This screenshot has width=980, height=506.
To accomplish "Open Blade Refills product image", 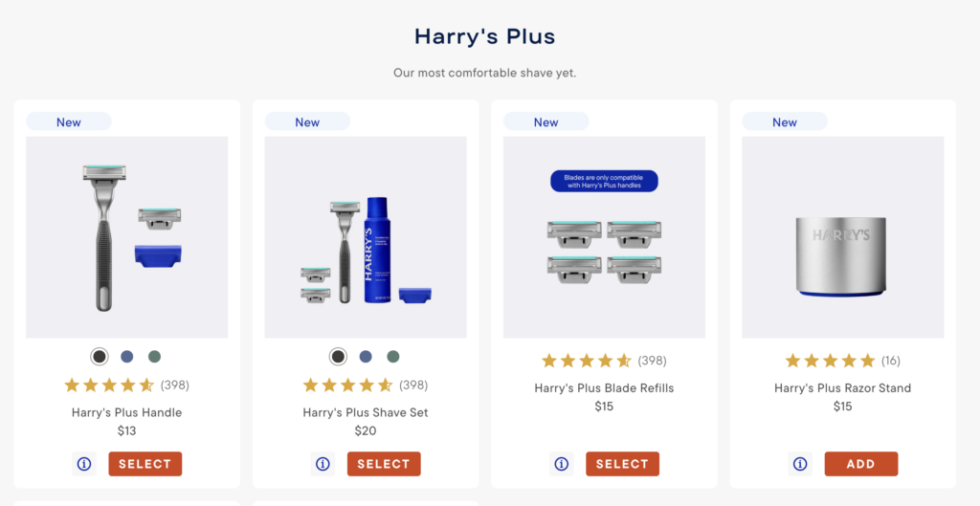I will coord(604,237).
